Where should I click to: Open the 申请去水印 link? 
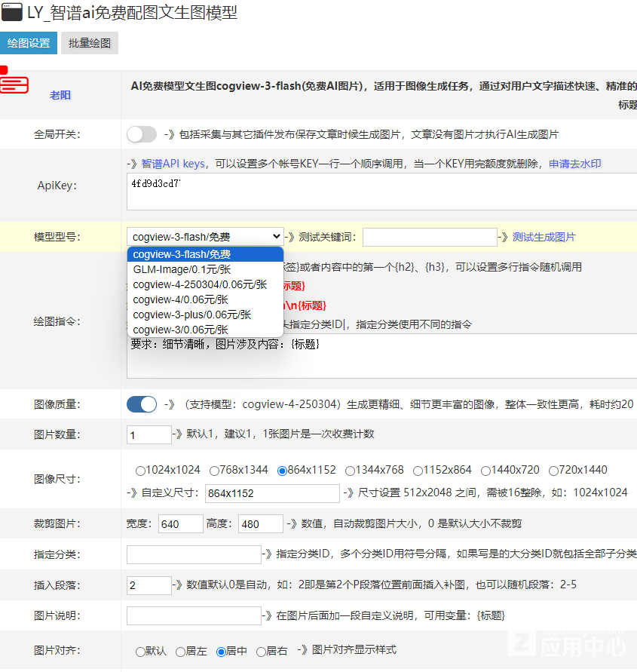[x=574, y=164]
